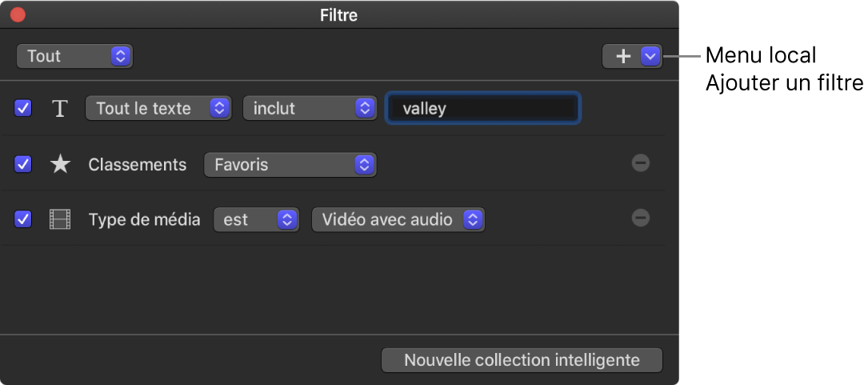Click the Filtre window title bar

pos(339,14)
